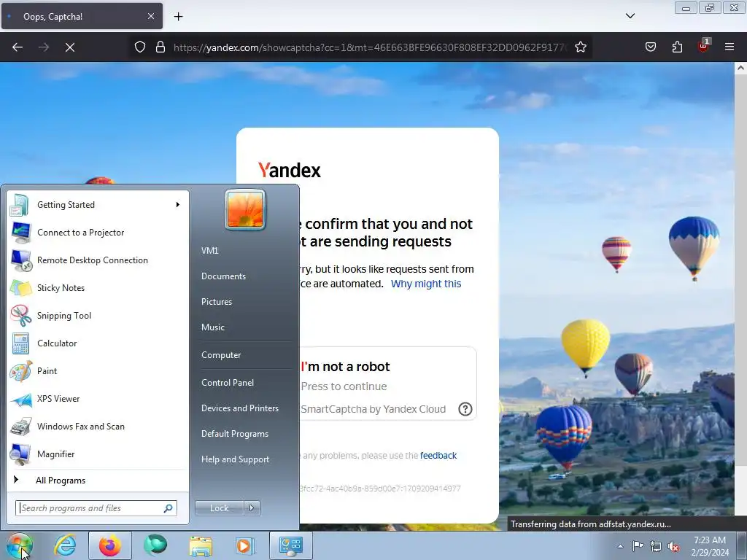747x560 pixels.
Task: Open shutdown options arrow beside Lock
Action: (252, 508)
